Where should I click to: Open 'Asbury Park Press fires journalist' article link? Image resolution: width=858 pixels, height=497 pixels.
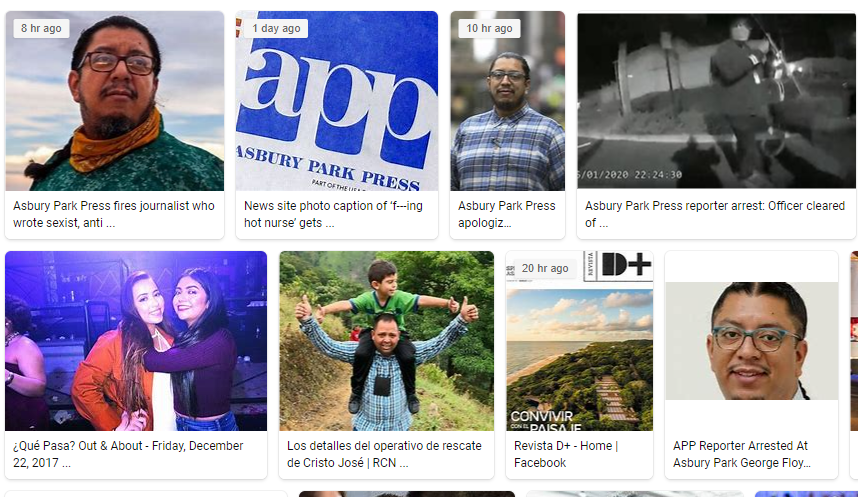click(114, 214)
